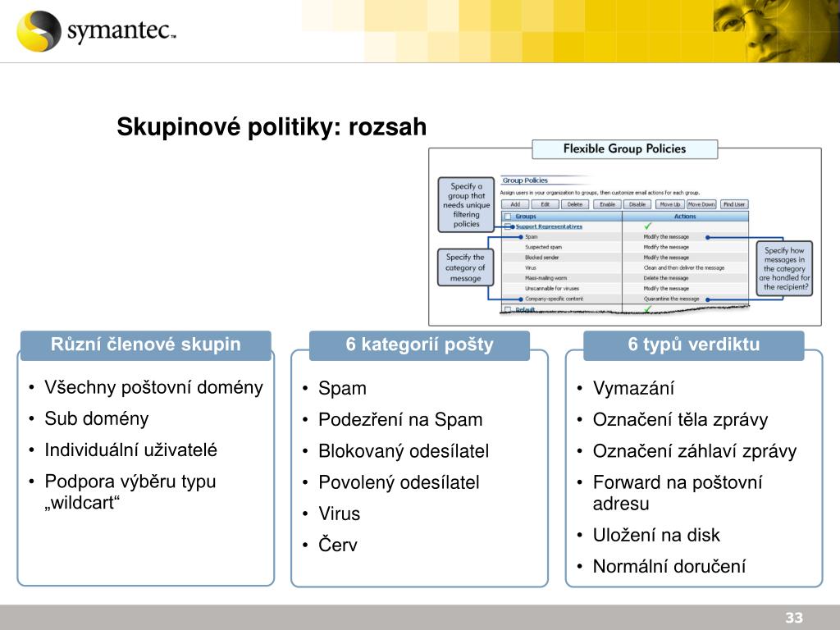This screenshot has height=630, width=840.
Task: Click 'Specify a group that needs' callout
Action: (466, 204)
